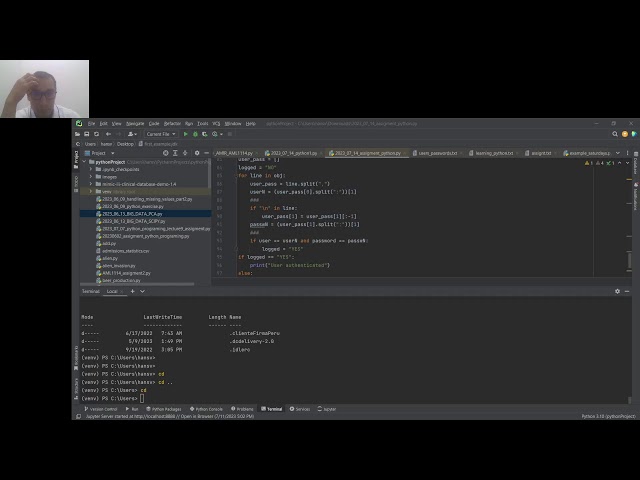Go to next highlighted error arrow in editor
Screen dimensions: 640x480
pos(628,163)
